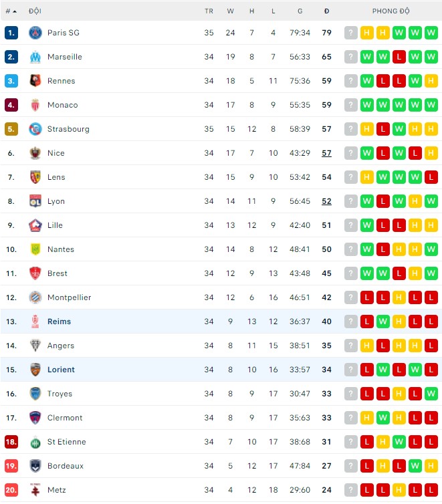Open the Lorient team page
The image size is (442, 504).
[x=61, y=370]
